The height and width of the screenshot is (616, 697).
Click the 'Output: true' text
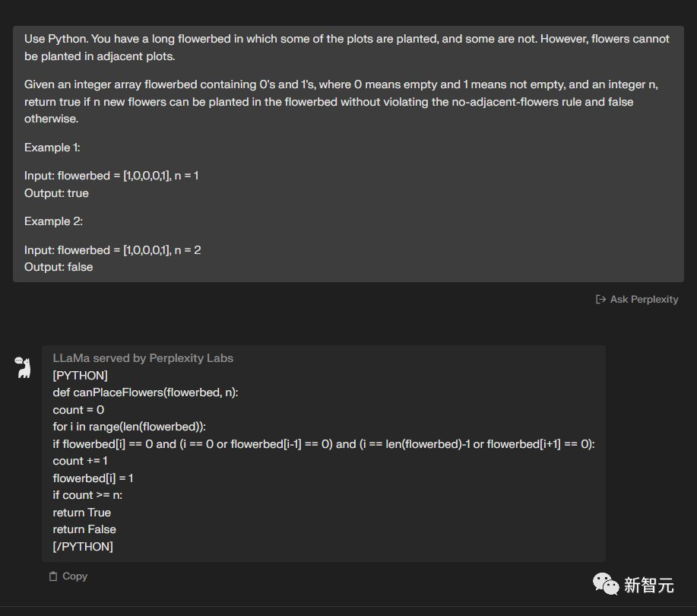click(56, 193)
